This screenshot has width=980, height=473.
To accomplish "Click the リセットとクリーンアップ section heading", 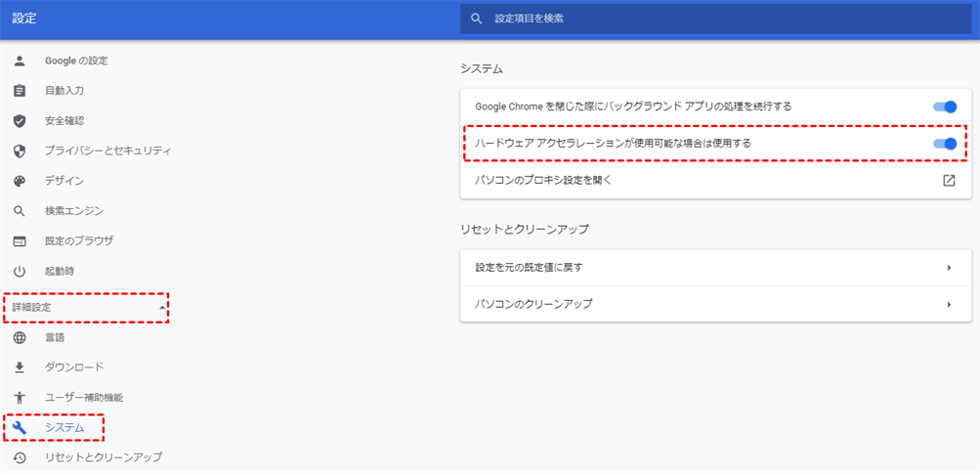I will pos(525,230).
